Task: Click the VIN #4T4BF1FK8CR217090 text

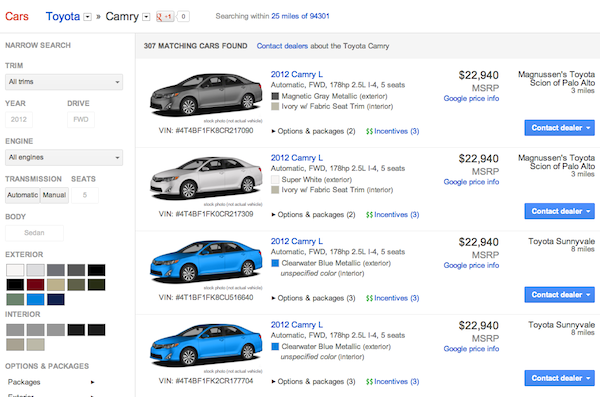Action: click(x=206, y=131)
